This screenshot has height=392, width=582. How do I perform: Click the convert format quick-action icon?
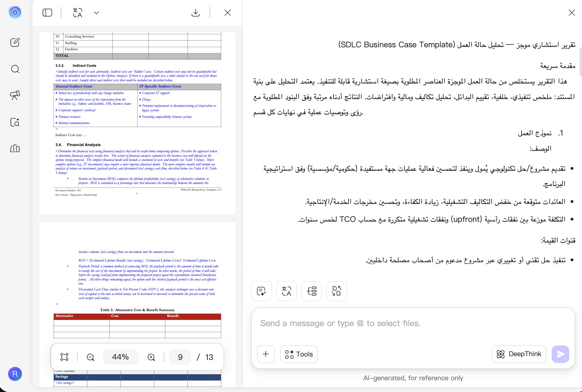[x=336, y=291]
